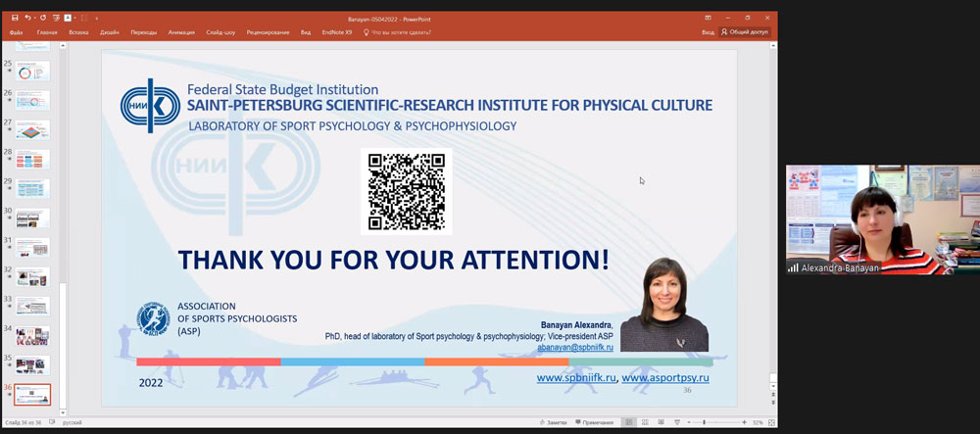The image size is (980, 434).
Task: Click the abanayan@spbniifk.ru email link
Action: (x=575, y=347)
